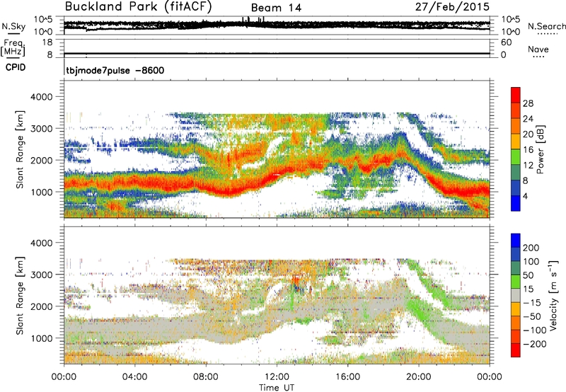
Task: Select the red segment of Velocity color bar
Action: pyautogui.click(x=516, y=350)
